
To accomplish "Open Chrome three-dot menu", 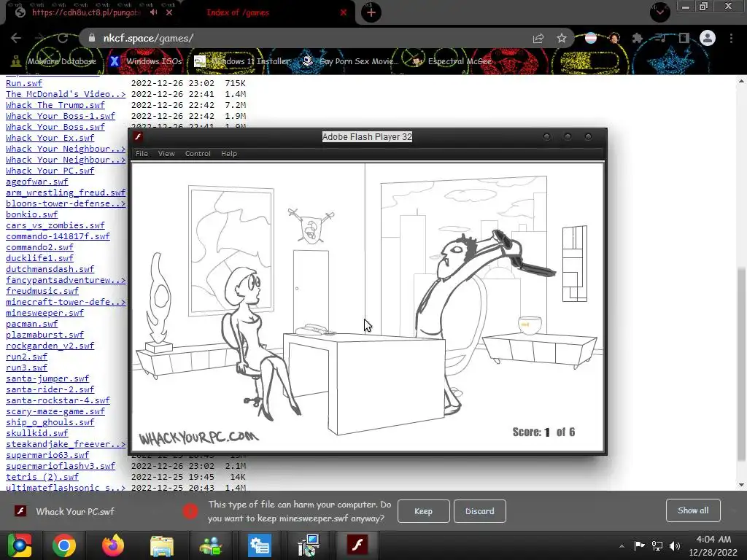I will [731, 38].
